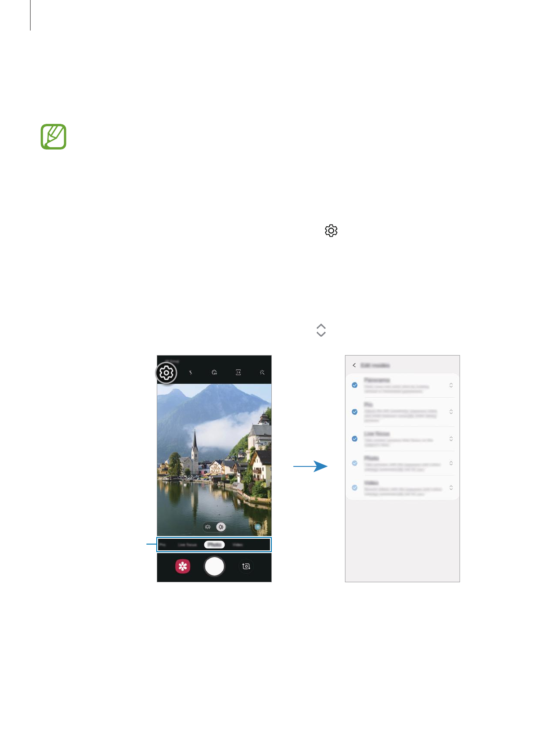Select the wide-angle lens icon
The height and width of the screenshot is (756, 535).
click(x=221, y=527)
